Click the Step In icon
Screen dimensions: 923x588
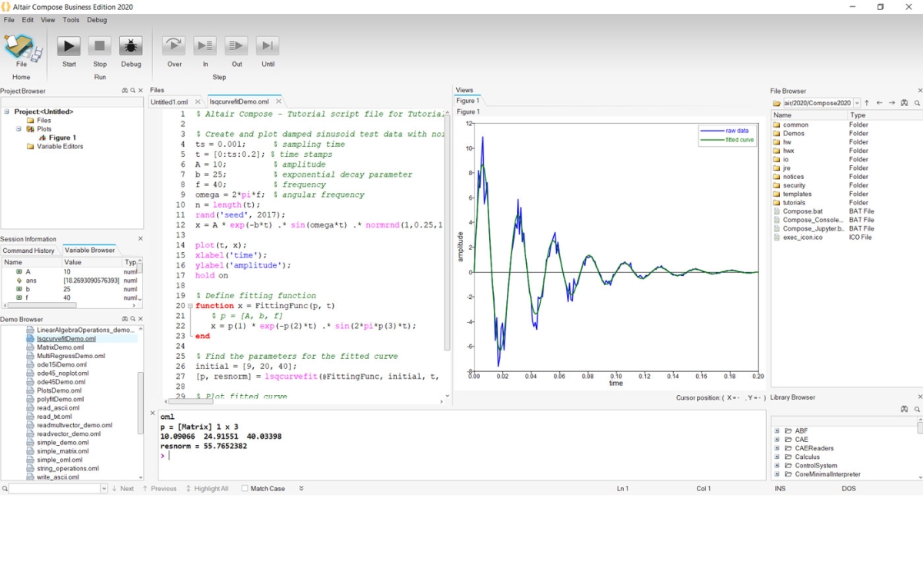[205, 46]
